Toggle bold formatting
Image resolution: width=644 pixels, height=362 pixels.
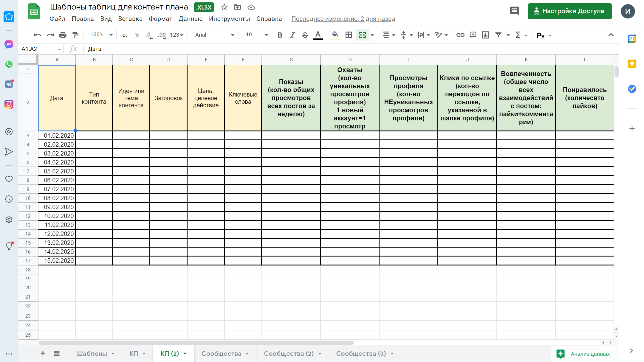(280, 35)
